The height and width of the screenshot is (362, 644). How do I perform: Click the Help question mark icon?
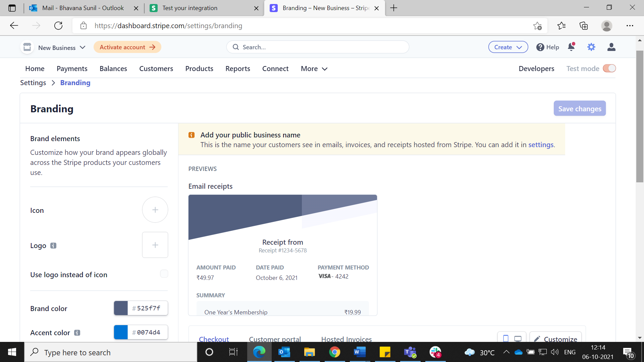[x=540, y=47]
